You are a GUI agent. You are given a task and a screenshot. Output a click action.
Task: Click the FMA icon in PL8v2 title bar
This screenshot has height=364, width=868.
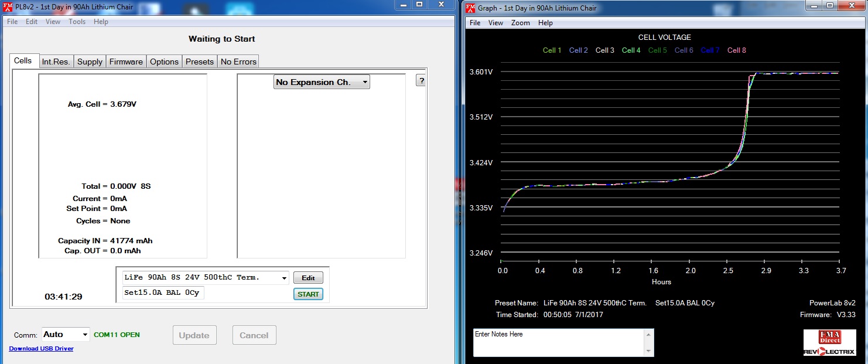pos(8,6)
